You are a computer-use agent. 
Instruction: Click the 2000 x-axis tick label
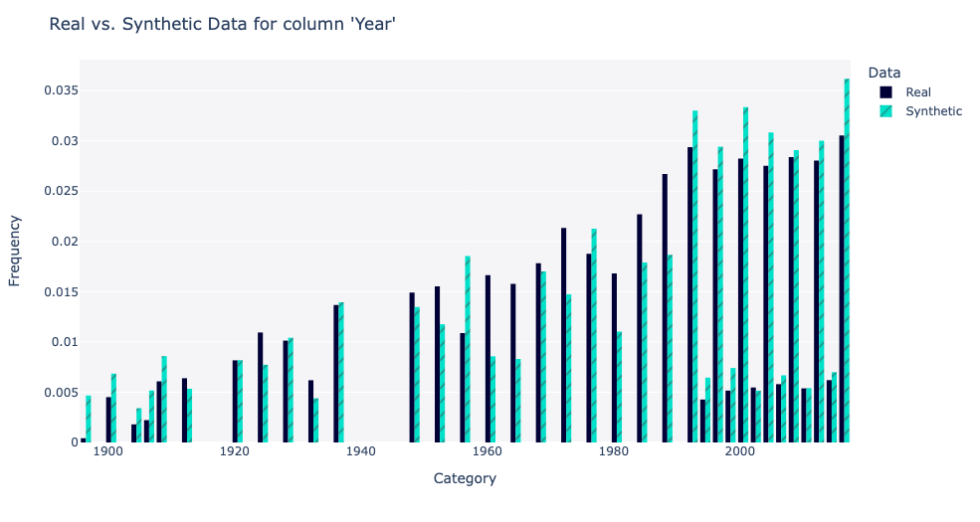point(738,451)
